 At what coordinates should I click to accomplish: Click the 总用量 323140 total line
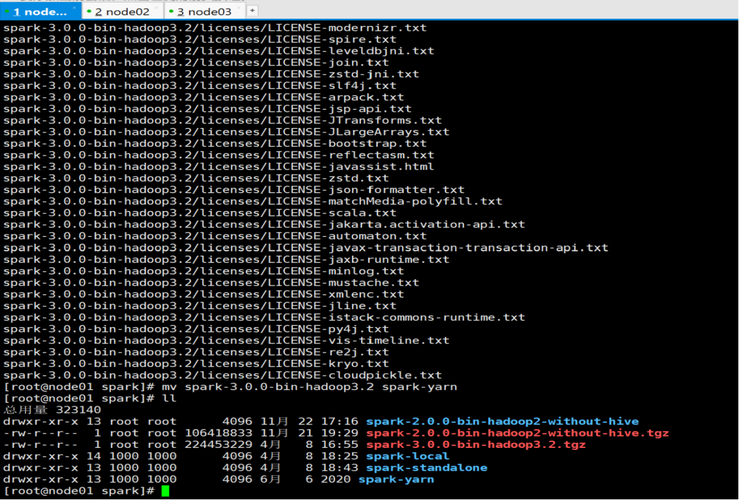[52, 410]
